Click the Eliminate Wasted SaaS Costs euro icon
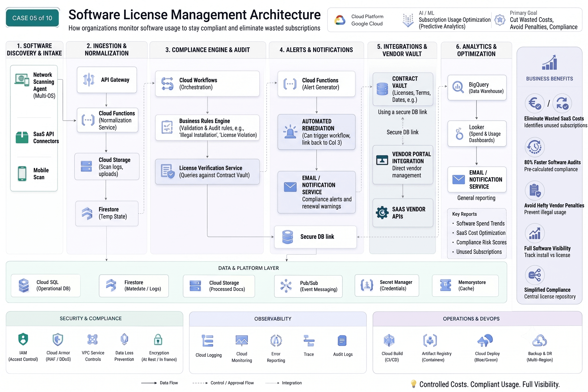 pyautogui.click(x=535, y=103)
